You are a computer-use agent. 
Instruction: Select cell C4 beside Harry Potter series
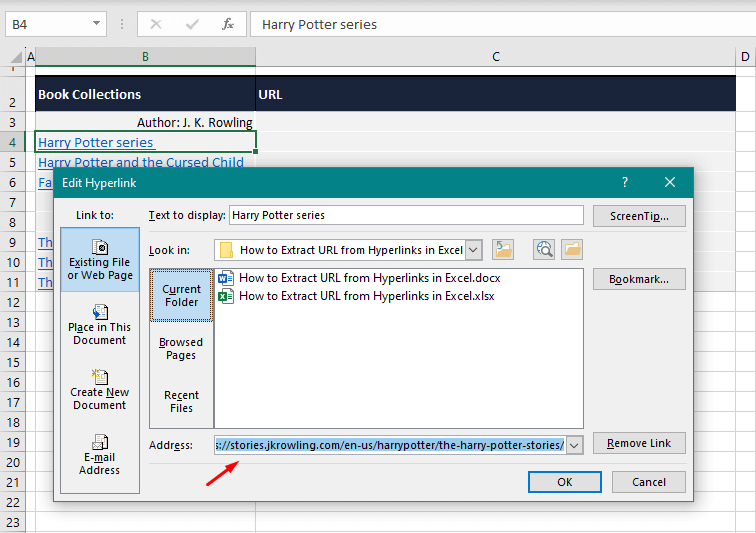coord(496,142)
